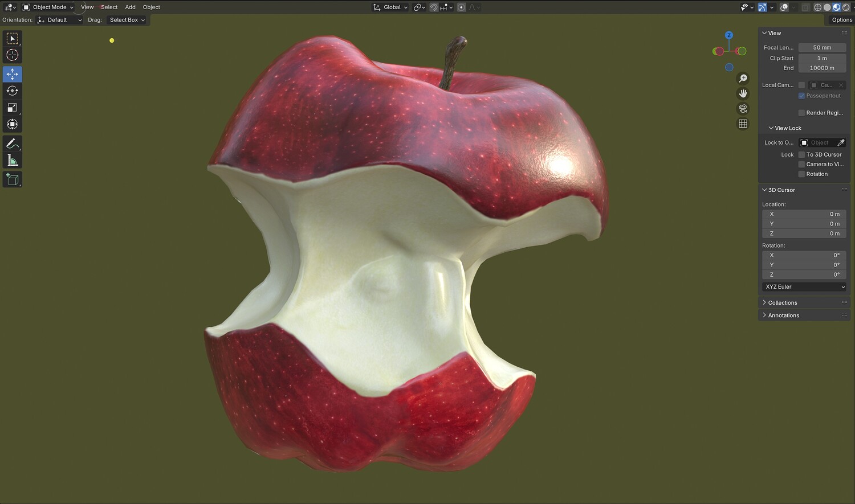
Task: Enable the Render Region checkbox
Action: coord(801,113)
